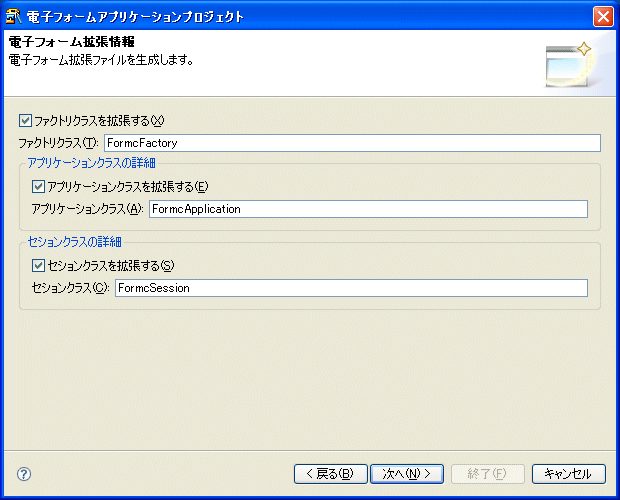Click the wizard banner window image
Viewport: 620px width, 500px height.
click(x=569, y=64)
